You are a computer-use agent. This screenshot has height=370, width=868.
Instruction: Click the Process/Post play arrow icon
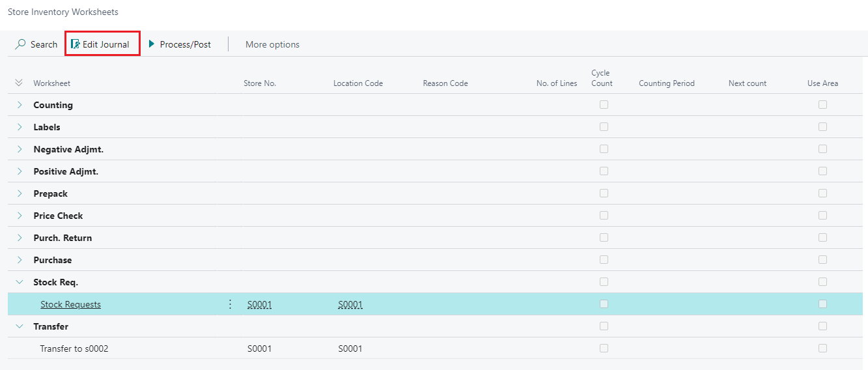[152, 44]
